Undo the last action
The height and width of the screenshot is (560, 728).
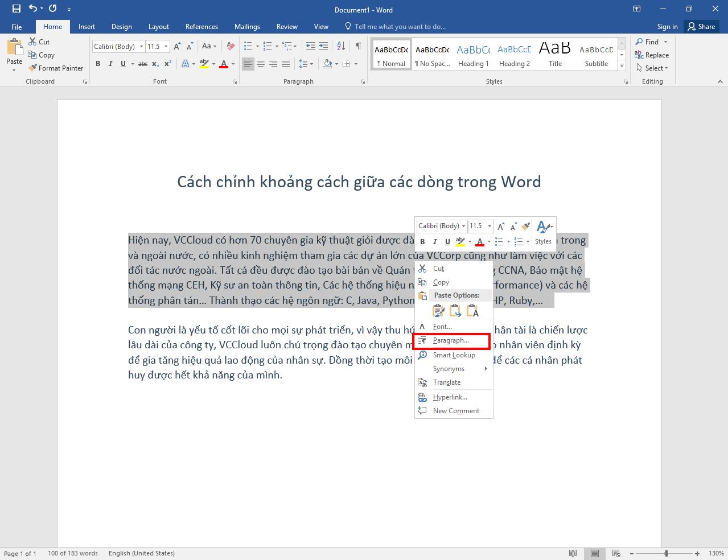tap(32, 9)
